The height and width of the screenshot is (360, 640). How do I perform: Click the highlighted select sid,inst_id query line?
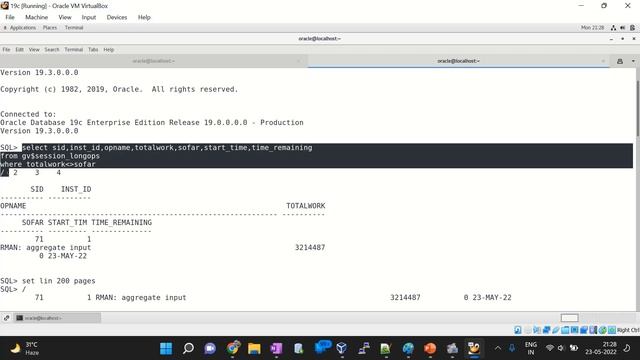tap(167, 147)
